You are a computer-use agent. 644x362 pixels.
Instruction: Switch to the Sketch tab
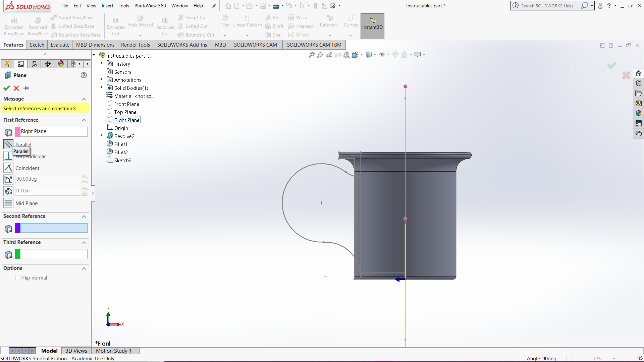pos(37,45)
